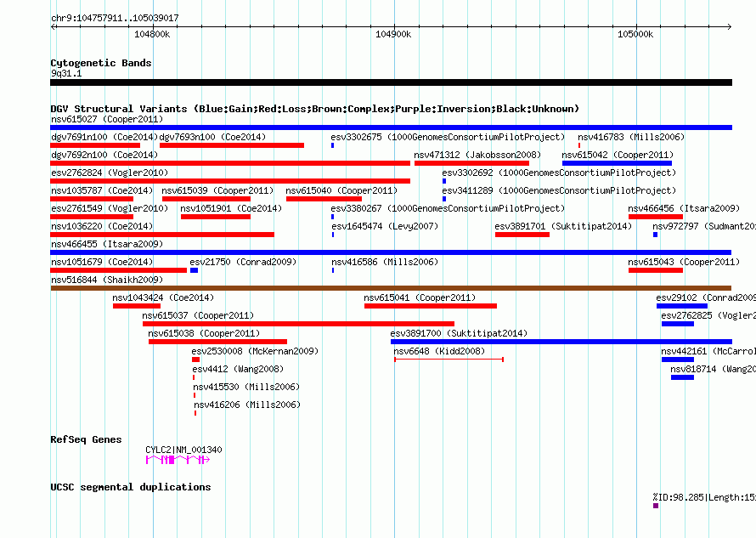The height and width of the screenshot is (538, 756).
Task: Click the blue bar under nsv615027
Action: [391, 127]
